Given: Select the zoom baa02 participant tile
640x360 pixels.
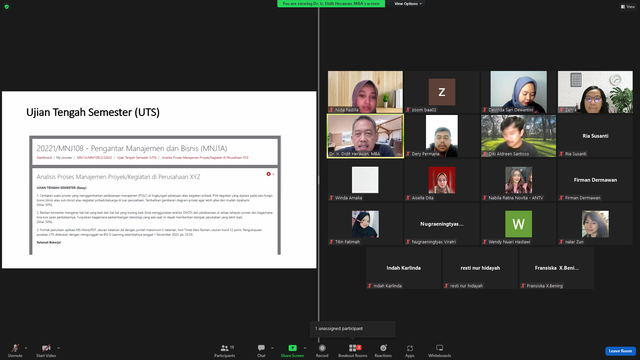Looking at the screenshot, I should tap(442, 92).
